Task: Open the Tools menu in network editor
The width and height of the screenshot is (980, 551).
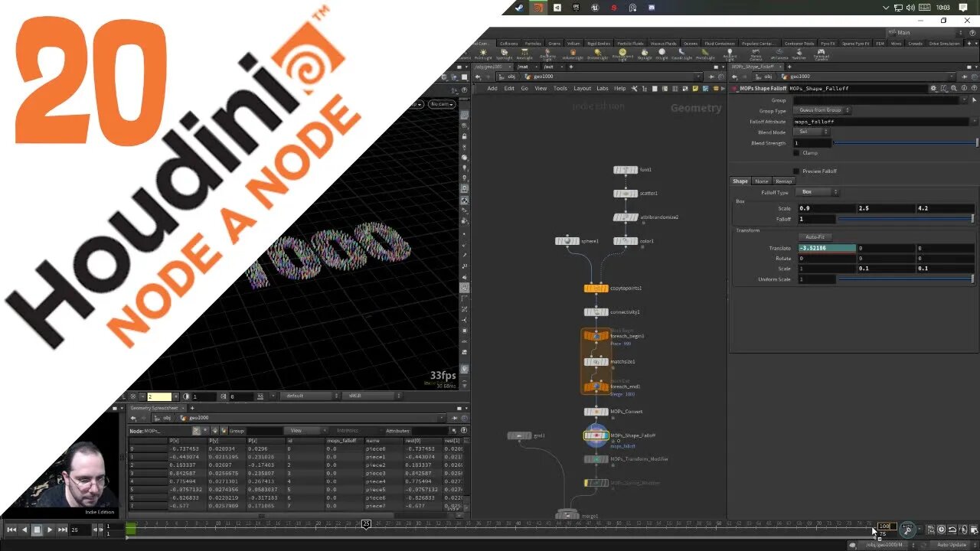Action: tap(560, 88)
